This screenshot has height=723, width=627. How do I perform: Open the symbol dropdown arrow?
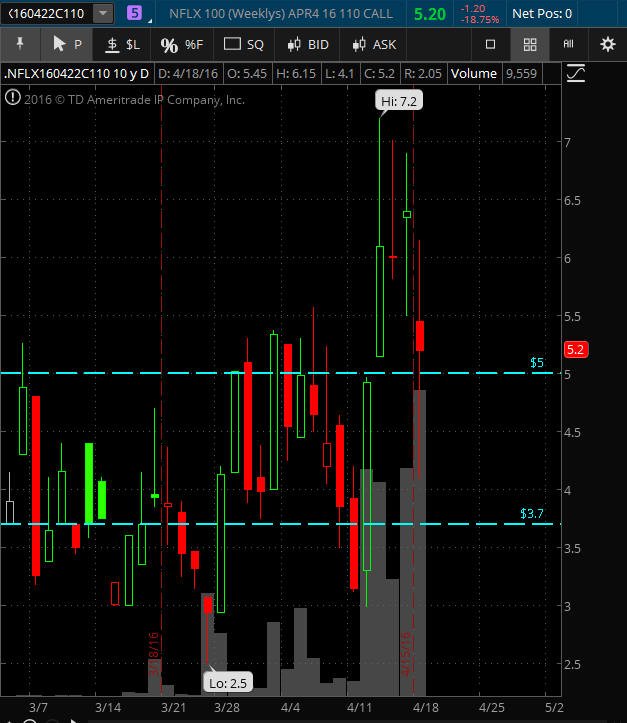[103, 13]
